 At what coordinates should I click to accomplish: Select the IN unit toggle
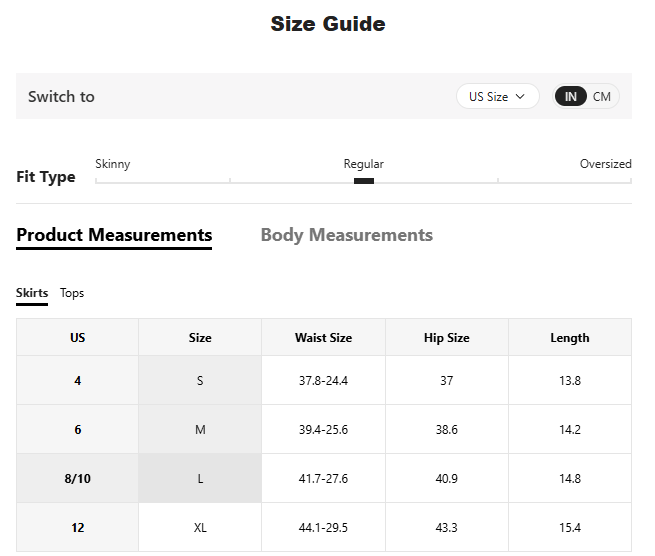[571, 96]
